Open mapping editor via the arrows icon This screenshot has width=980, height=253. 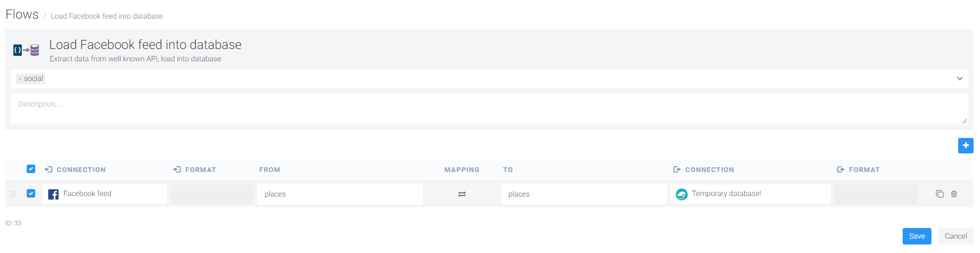462,194
